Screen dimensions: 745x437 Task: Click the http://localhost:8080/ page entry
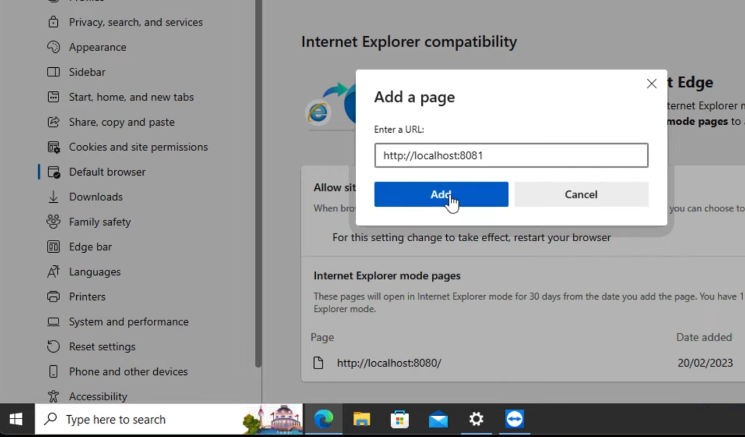389,363
